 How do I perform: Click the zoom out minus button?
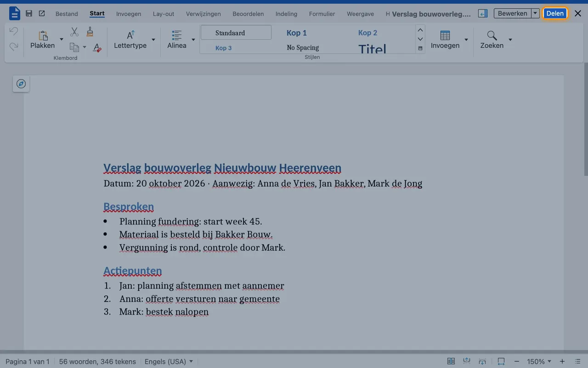tap(517, 362)
